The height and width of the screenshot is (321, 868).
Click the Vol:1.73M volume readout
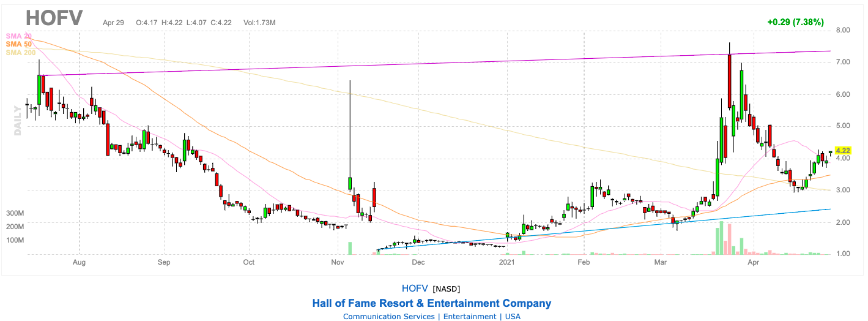coord(259,23)
